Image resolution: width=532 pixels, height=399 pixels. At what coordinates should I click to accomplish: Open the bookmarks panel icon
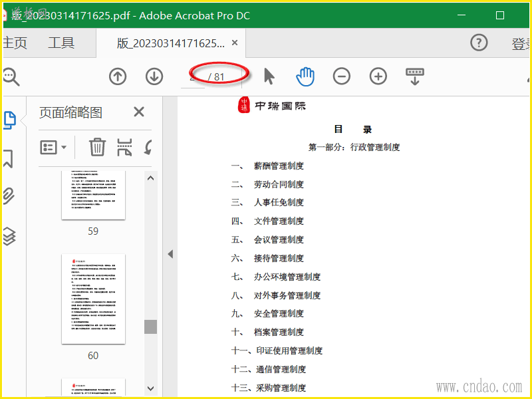click(8, 158)
